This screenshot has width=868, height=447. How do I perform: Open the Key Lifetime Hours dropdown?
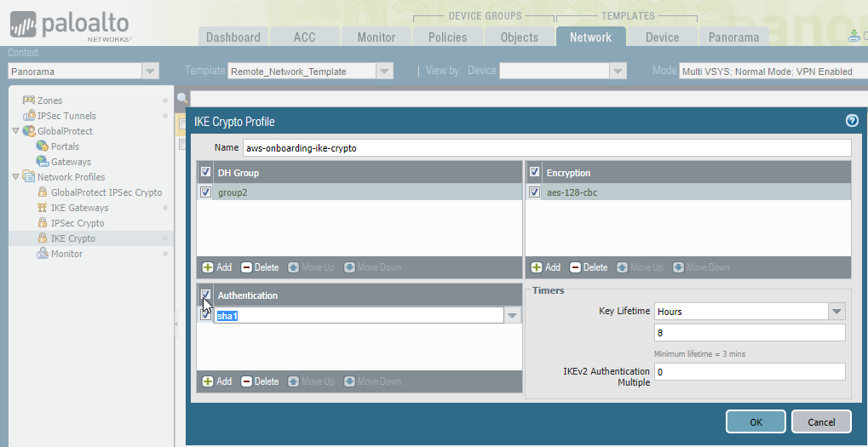click(x=837, y=312)
